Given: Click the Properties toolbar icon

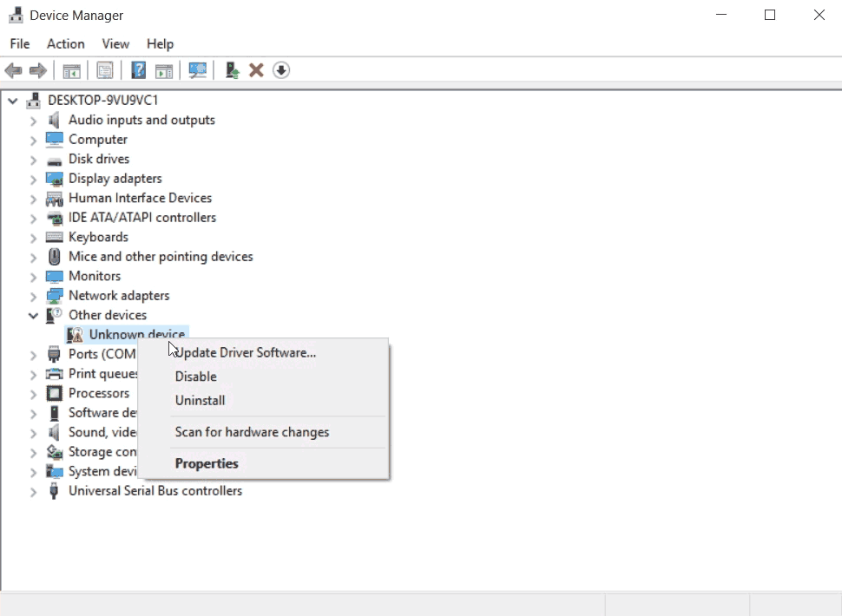Looking at the screenshot, I should pyautogui.click(x=105, y=70).
